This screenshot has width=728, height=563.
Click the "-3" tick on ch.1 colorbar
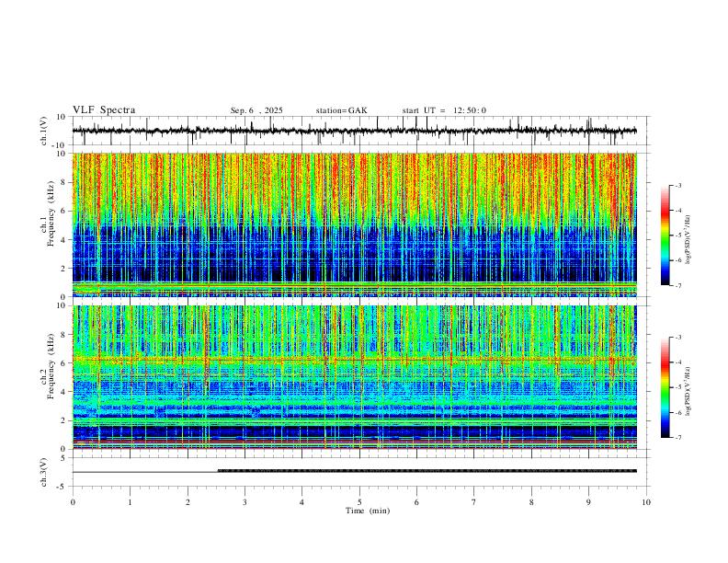pyautogui.click(x=677, y=185)
